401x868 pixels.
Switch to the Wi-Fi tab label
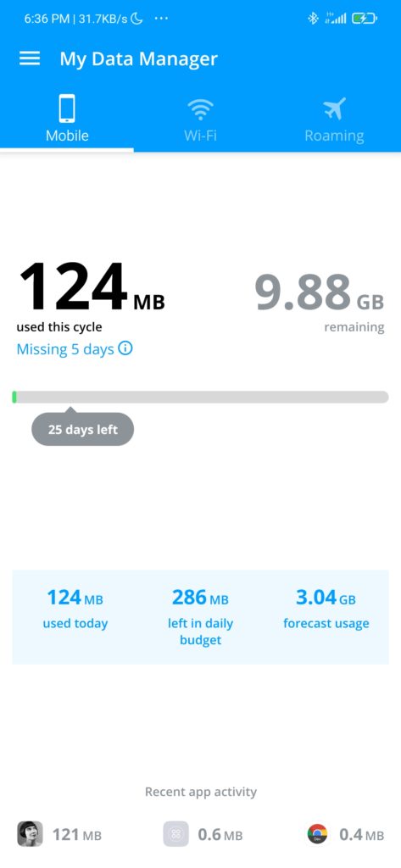[200, 136]
